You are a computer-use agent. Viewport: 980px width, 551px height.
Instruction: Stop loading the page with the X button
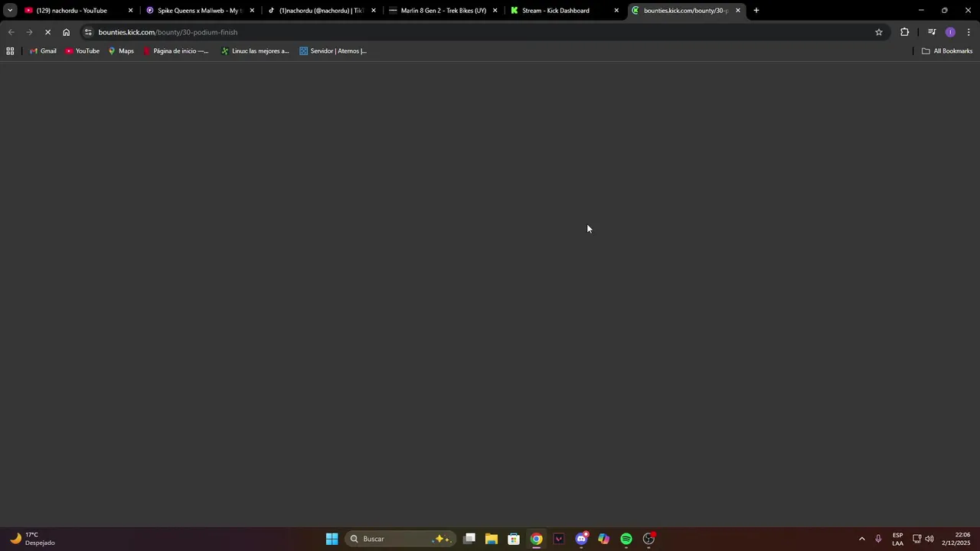coord(47,32)
